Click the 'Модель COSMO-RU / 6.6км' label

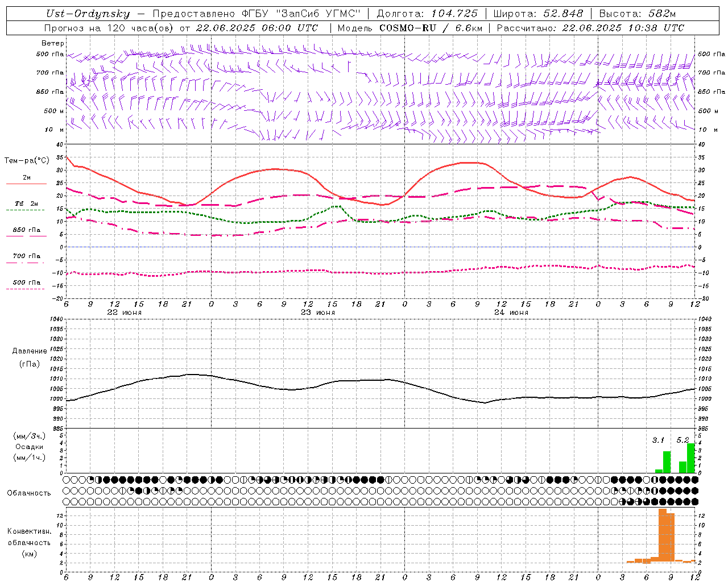[x=409, y=28]
